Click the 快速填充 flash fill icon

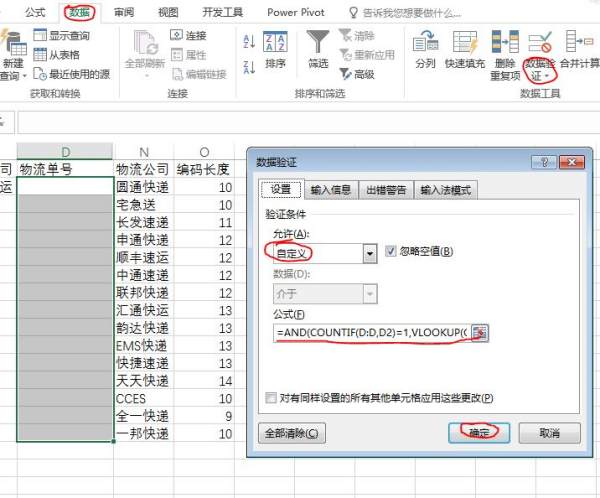click(465, 41)
